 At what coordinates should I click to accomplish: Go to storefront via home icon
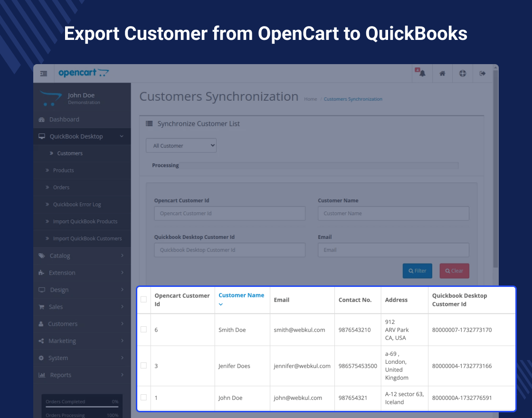point(442,73)
